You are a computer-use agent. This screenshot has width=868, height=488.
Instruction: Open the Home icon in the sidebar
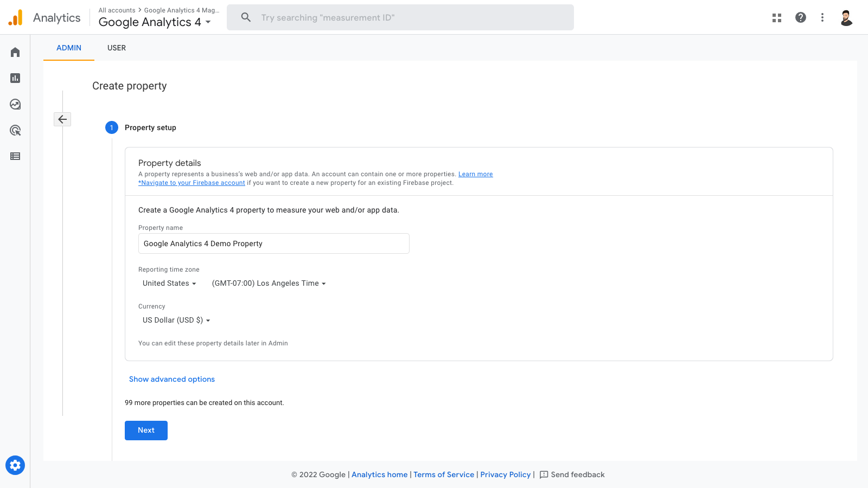click(15, 52)
